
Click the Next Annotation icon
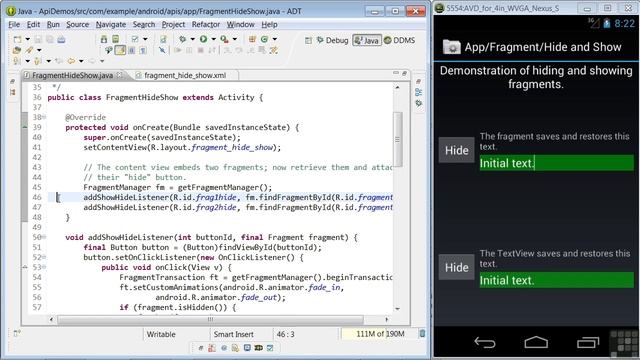pos(17,61)
